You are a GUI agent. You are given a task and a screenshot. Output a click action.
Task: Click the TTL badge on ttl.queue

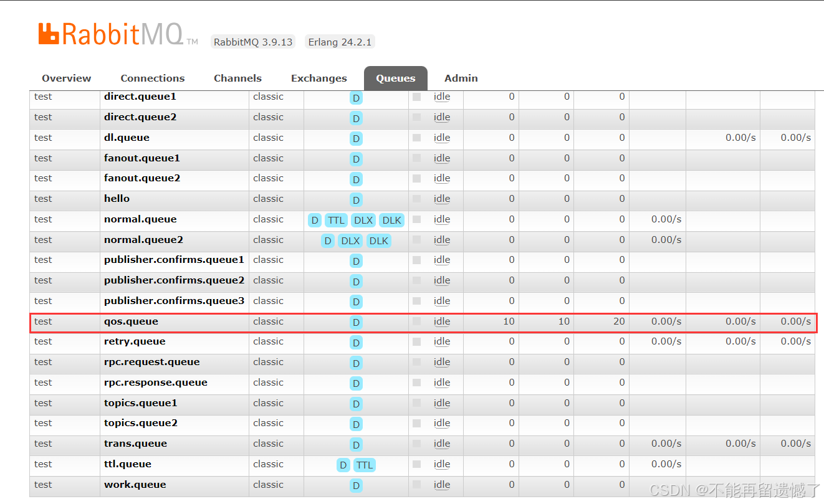click(365, 465)
